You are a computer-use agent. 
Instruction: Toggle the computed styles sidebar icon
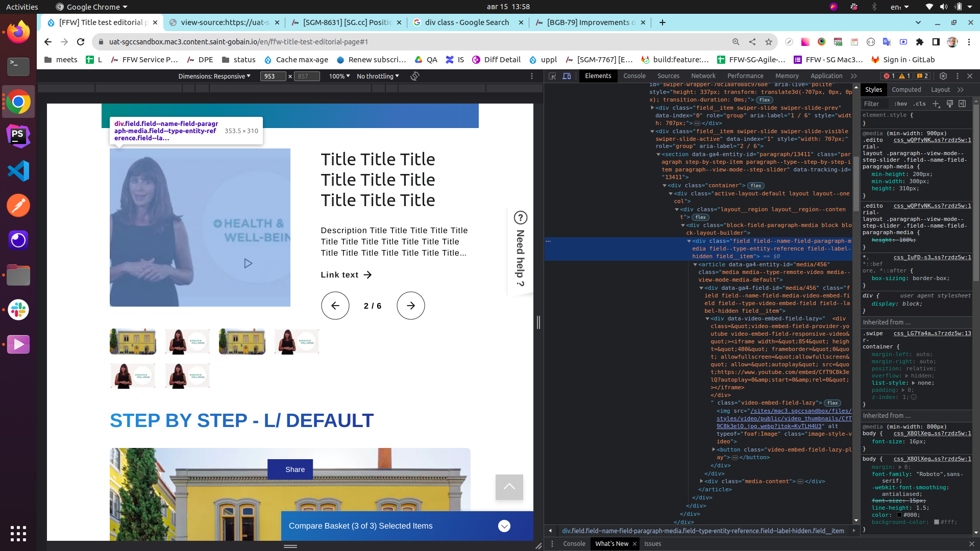click(962, 104)
